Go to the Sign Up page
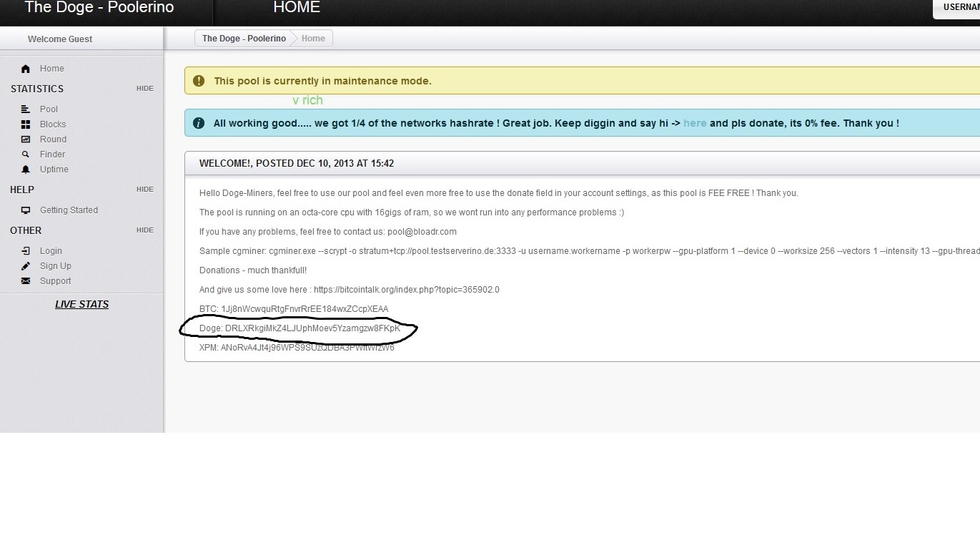This screenshot has height=538, width=980. click(56, 266)
